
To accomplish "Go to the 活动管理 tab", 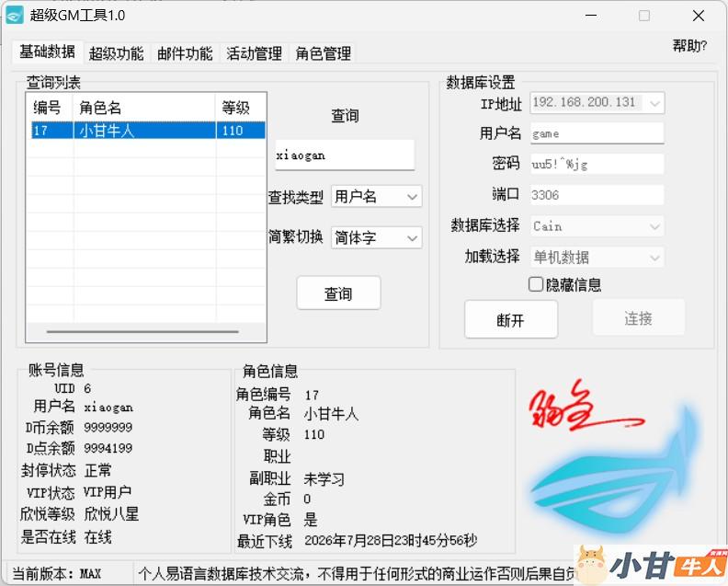I will (254, 53).
